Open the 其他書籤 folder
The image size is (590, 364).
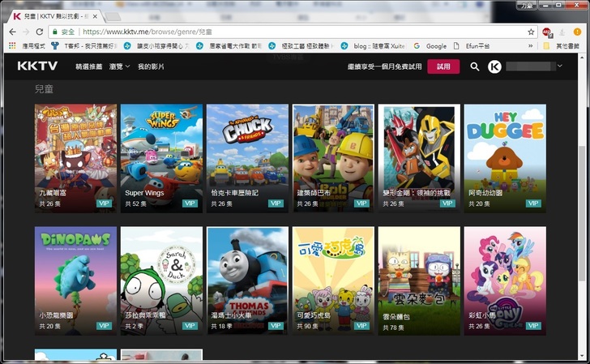click(561, 46)
